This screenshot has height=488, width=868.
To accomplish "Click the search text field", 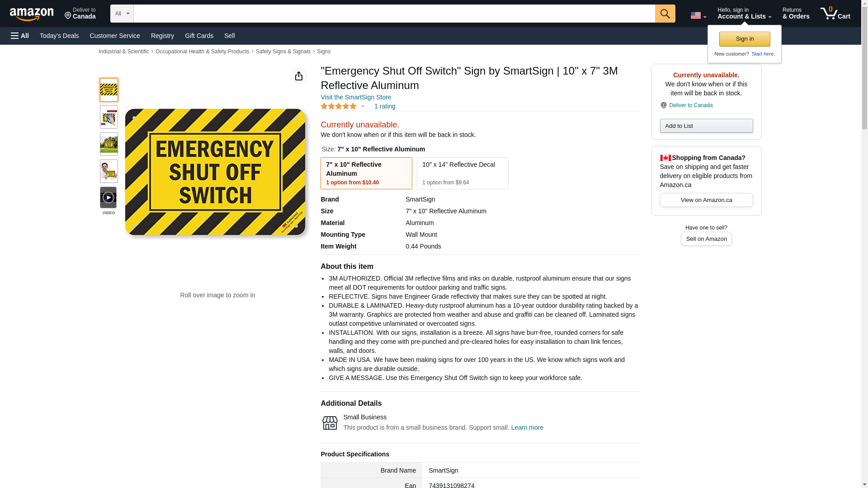I will 394,14.
